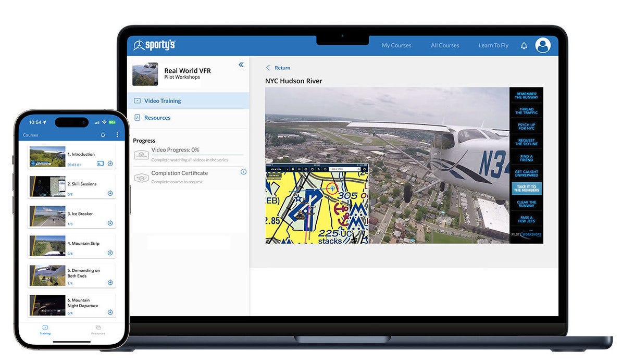Tap the phone app notifications bell
This screenshot has width=622, height=364.
coord(103,135)
